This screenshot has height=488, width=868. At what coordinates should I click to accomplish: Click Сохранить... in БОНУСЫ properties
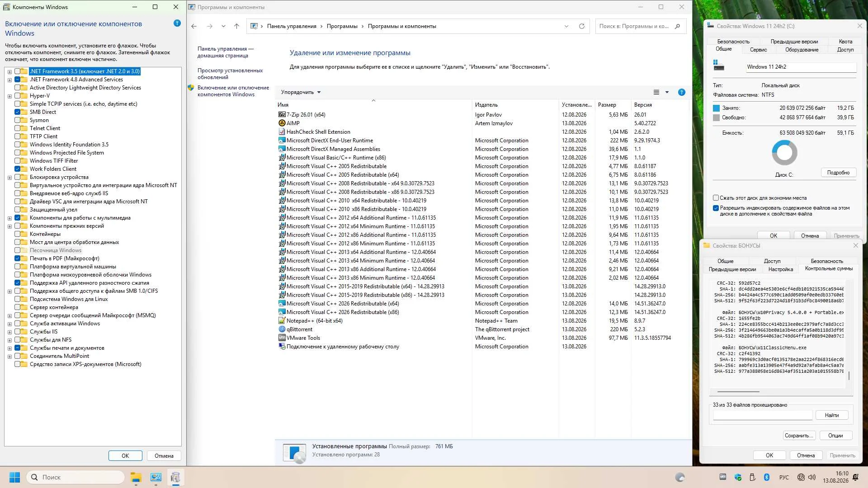pyautogui.click(x=799, y=436)
